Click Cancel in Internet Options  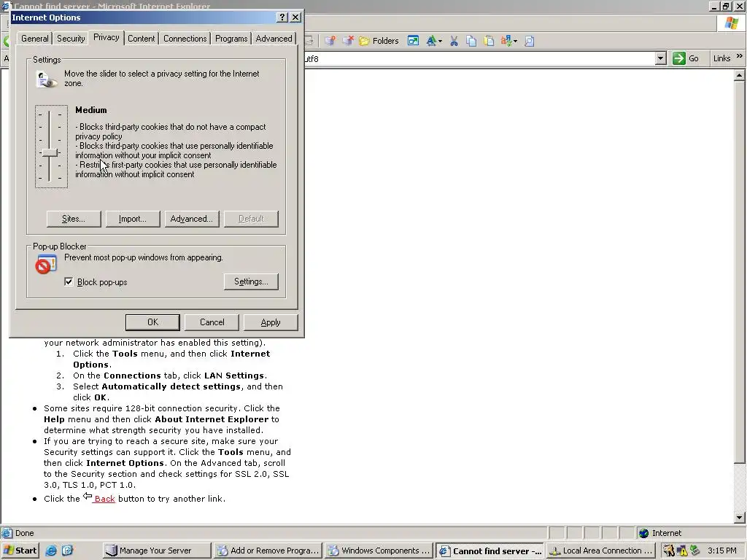[x=212, y=322]
